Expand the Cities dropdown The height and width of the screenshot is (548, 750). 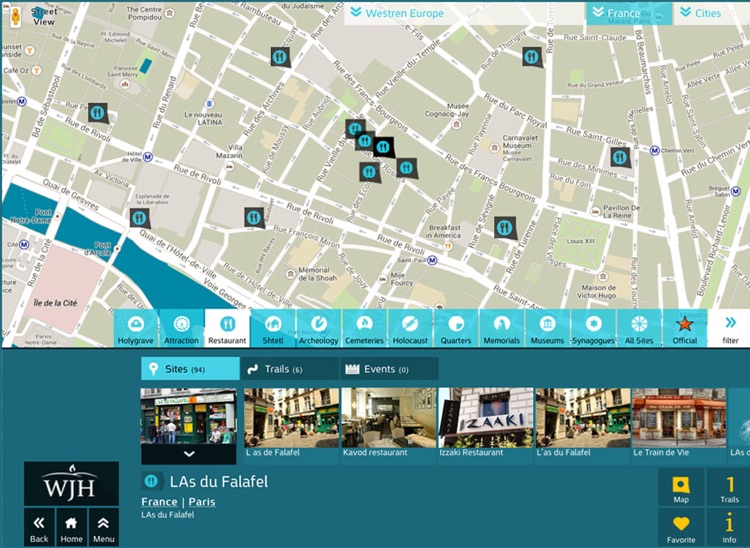(710, 13)
